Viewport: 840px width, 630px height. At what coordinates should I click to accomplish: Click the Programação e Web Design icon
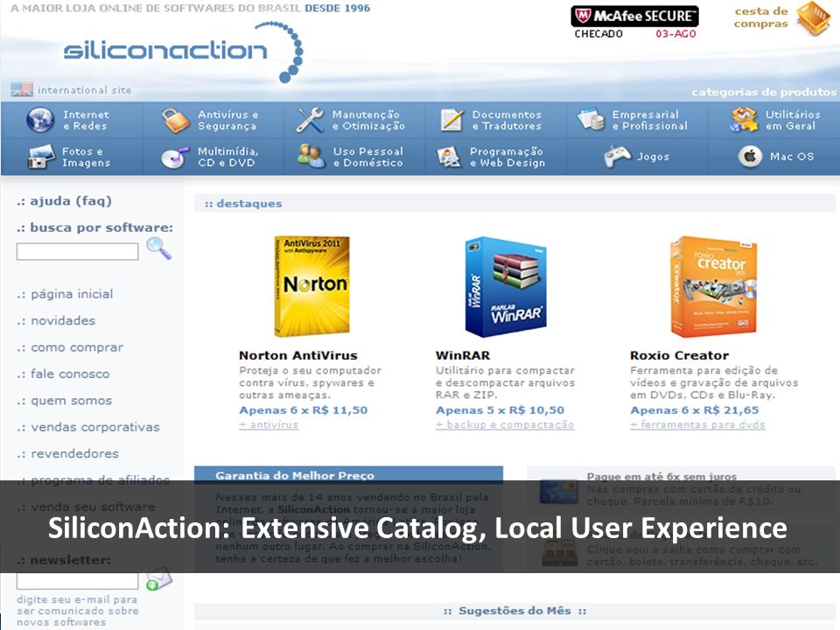click(449, 157)
